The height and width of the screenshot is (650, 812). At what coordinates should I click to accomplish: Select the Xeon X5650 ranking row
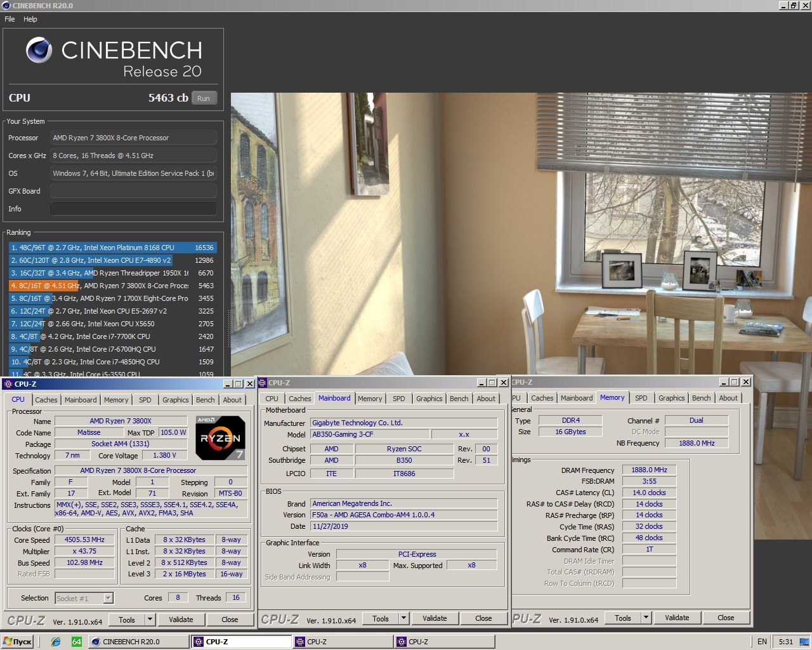click(112, 324)
